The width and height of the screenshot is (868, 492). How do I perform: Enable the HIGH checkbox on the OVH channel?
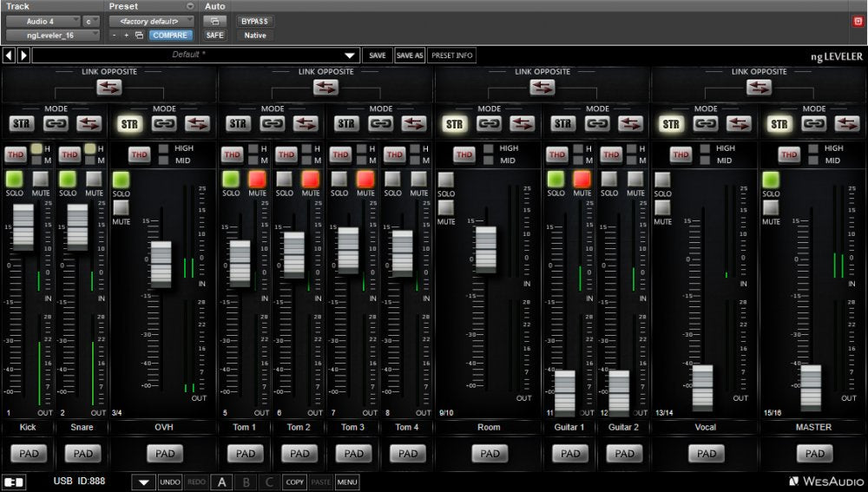(163, 148)
